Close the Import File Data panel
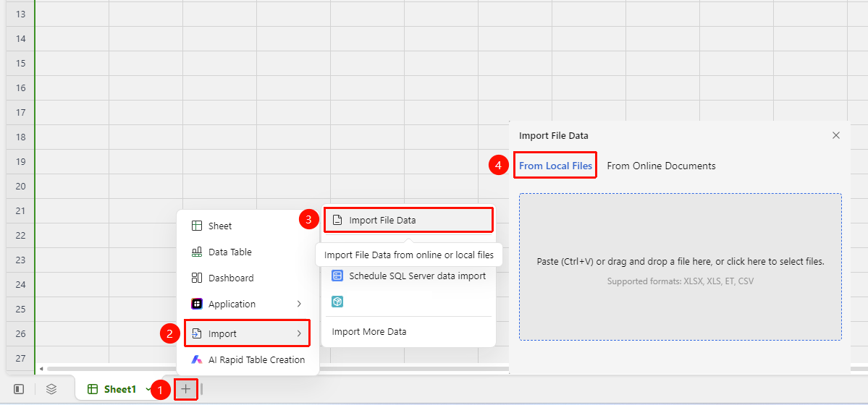This screenshot has width=868, height=405. (836, 135)
